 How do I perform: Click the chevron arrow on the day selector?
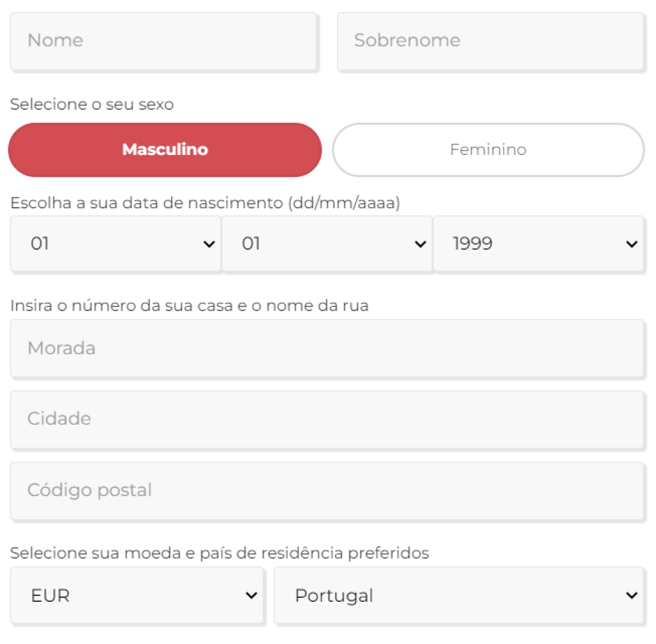tap(209, 244)
